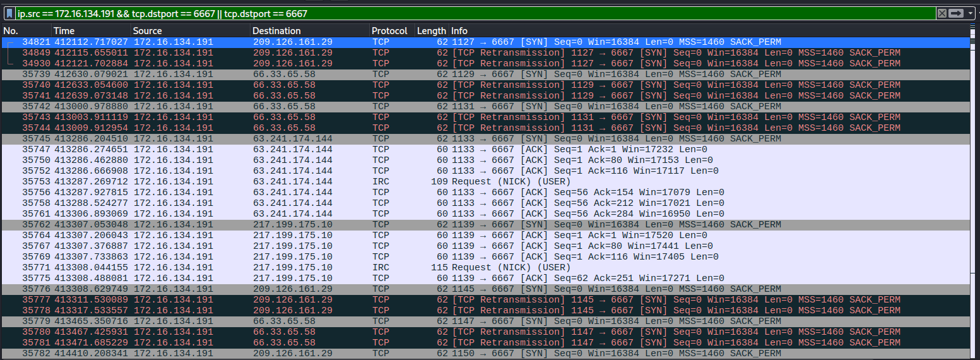The image size is (980, 360).
Task: Open the recent display filters dropdown
Action: (970, 13)
